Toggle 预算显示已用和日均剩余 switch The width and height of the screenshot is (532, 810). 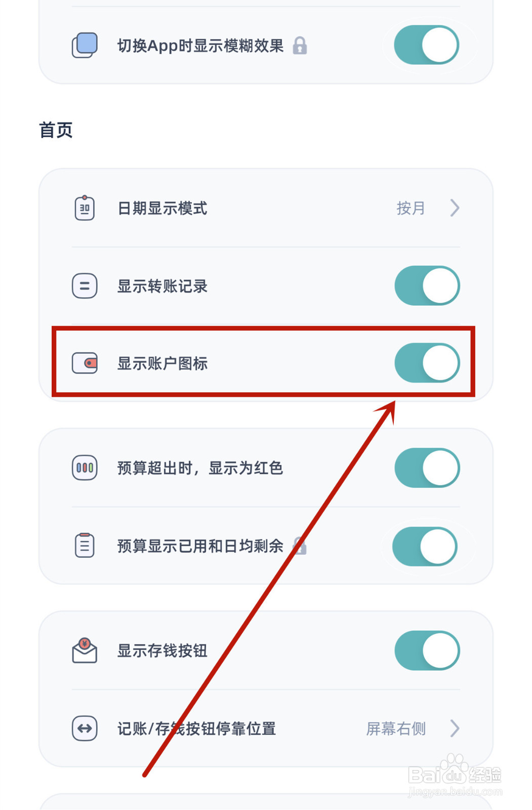click(x=425, y=546)
